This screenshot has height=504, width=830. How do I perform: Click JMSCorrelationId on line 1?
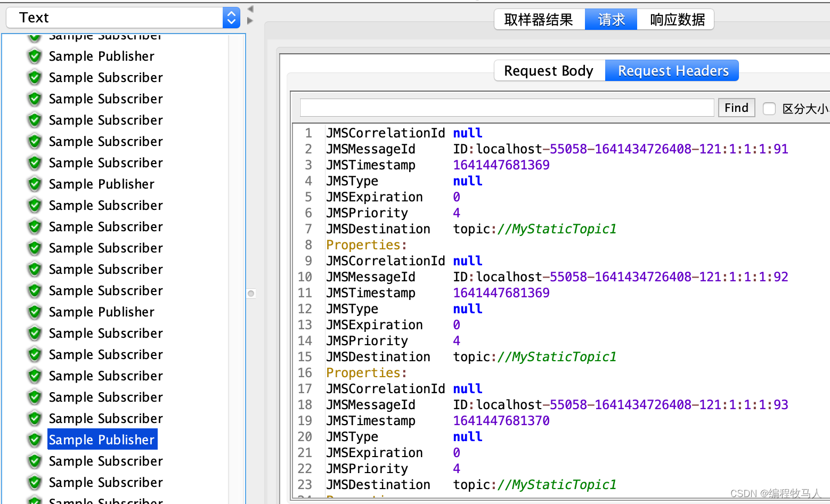click(385, 133)
